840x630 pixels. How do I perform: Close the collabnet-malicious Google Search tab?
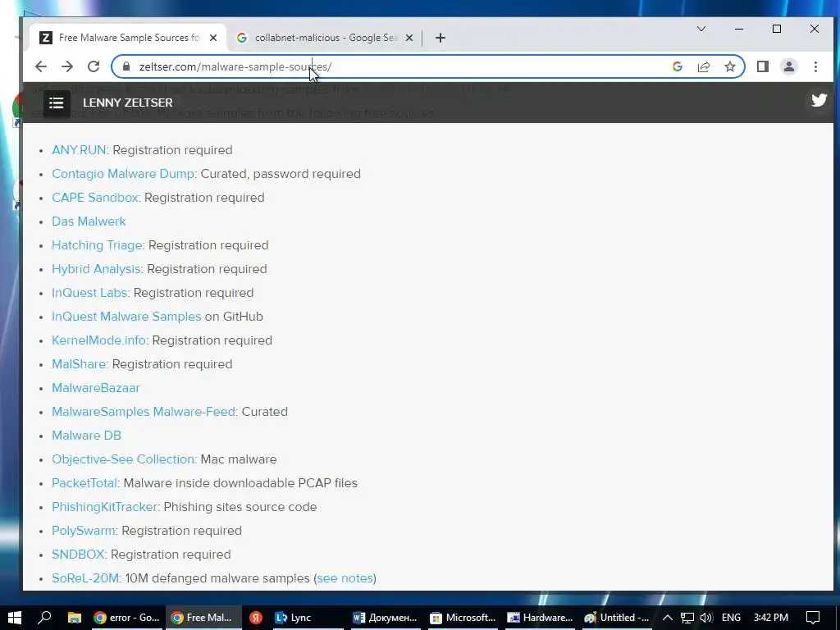point(409,38)
